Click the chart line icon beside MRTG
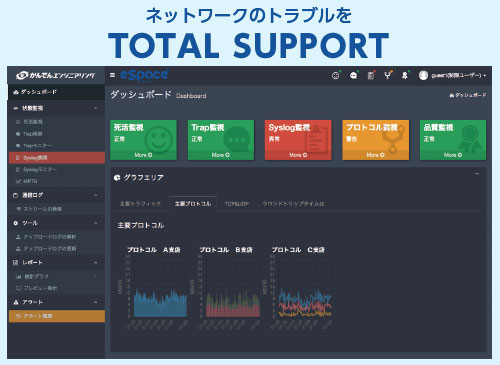 tap(18, 181)
